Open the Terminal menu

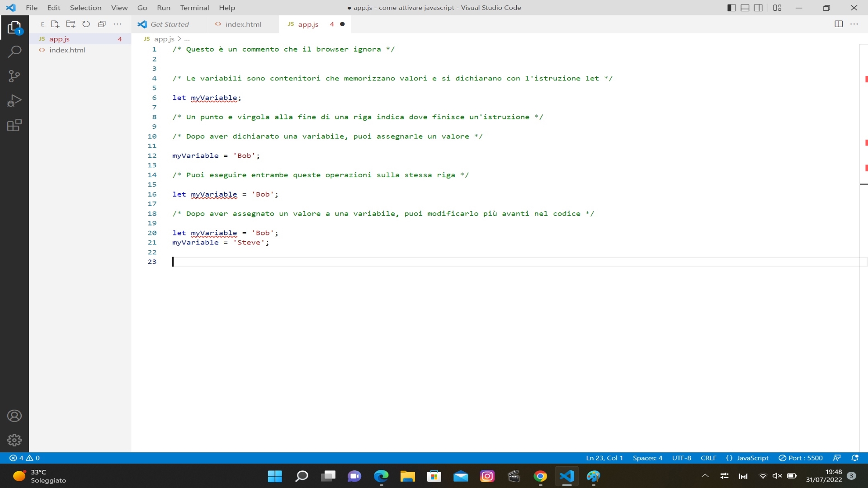point(195,8)
